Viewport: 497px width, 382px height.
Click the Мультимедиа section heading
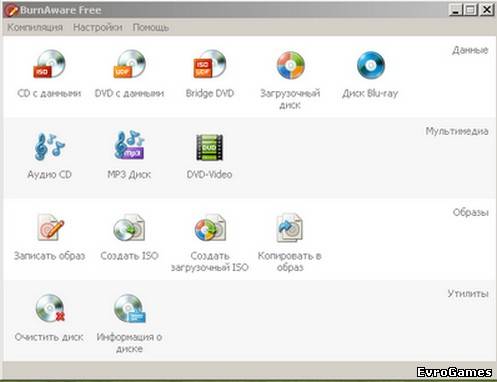tap(457, 131)
